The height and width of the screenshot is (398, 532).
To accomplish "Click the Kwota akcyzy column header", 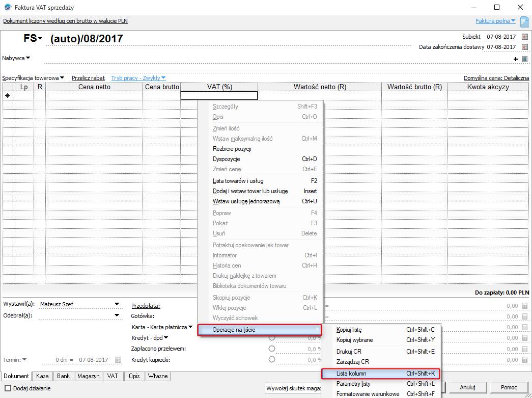I will tap(488, 87).
